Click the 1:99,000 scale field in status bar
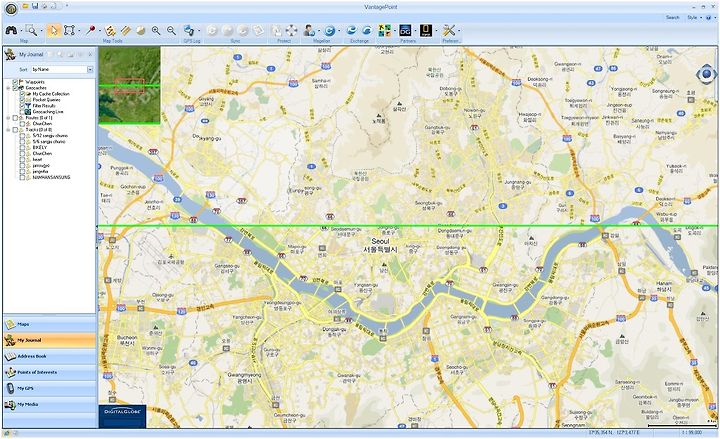 coord(692,433)
